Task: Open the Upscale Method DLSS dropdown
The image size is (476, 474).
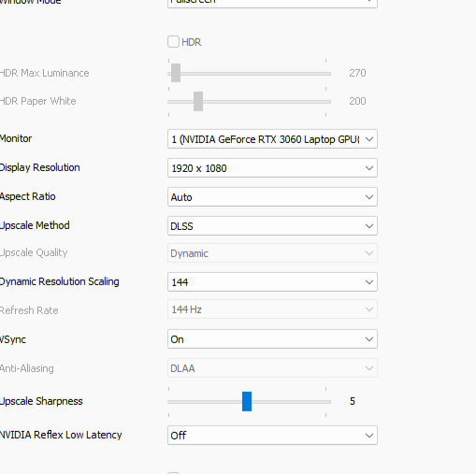Action: click(272, 226)
